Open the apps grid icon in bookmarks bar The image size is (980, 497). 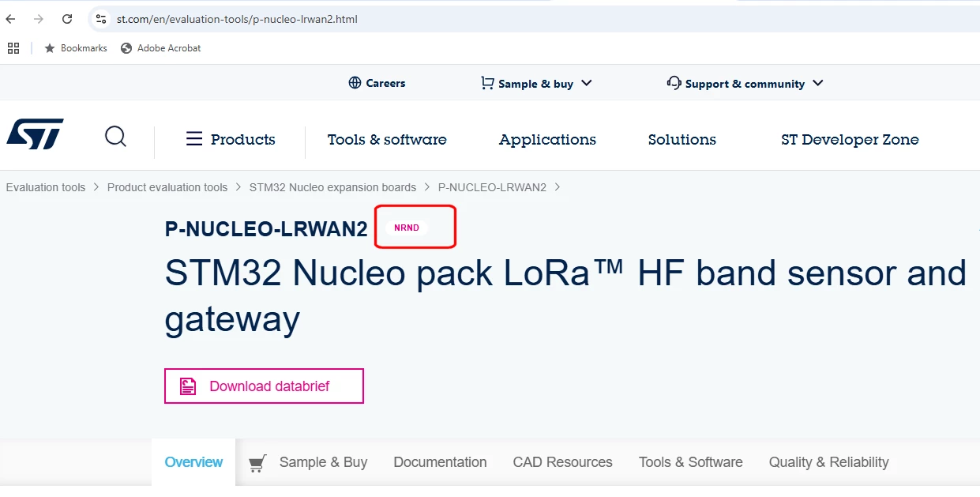13,48
